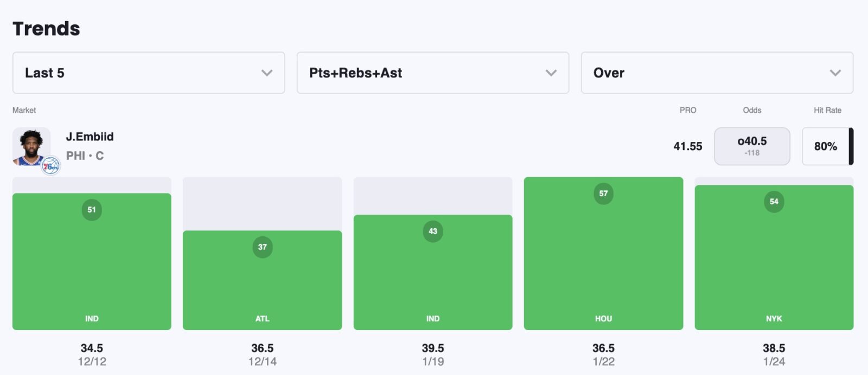Click the ATL game bar label
This screenshot has height=375, width=868.
pos(263,319)
